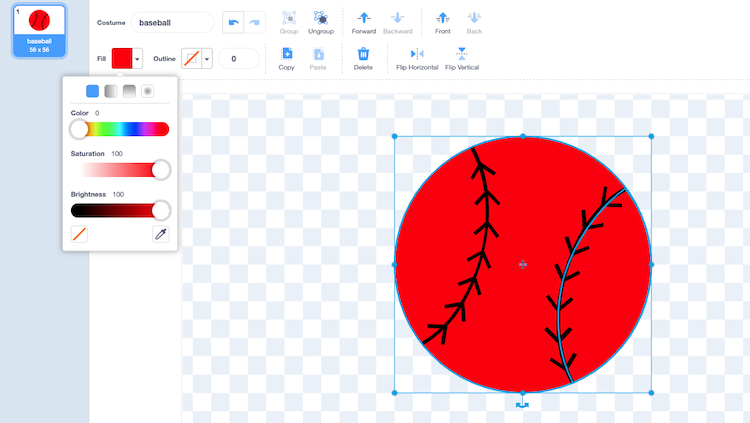This screenshot has height=423, width=750.
Task: Click the Flip Horizontal icon
Action: pos(417,54)
